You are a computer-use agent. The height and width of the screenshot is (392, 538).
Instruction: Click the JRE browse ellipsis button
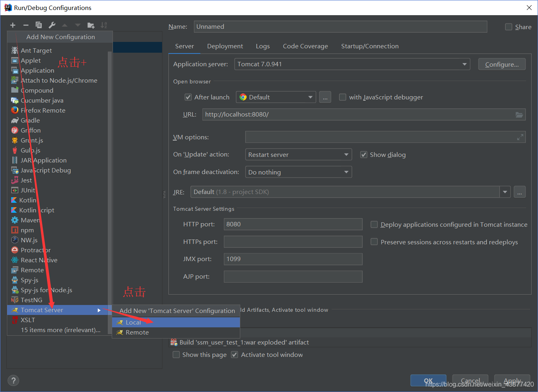click(519, 192)
